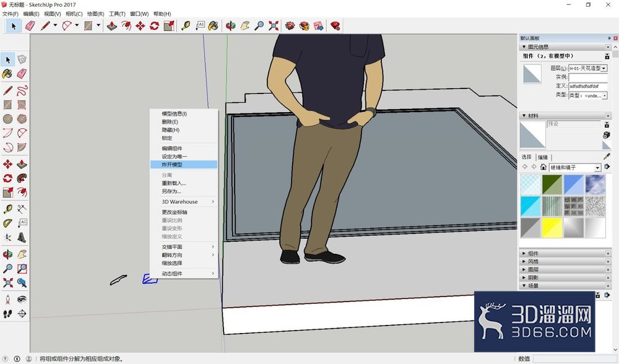Select the Circle tool in left toolbar
Image resolution: width=619 pixels, height=364 pixels.
click(8, 119)
